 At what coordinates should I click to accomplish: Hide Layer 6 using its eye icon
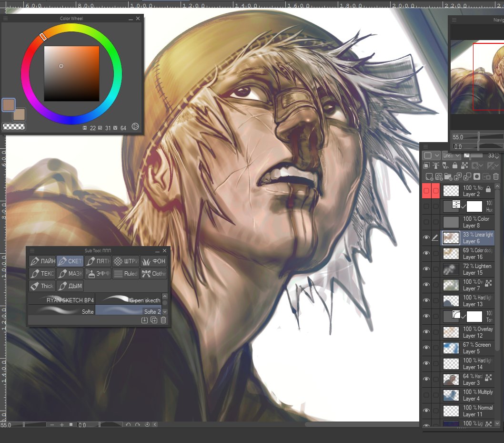[x=426, y=238]
